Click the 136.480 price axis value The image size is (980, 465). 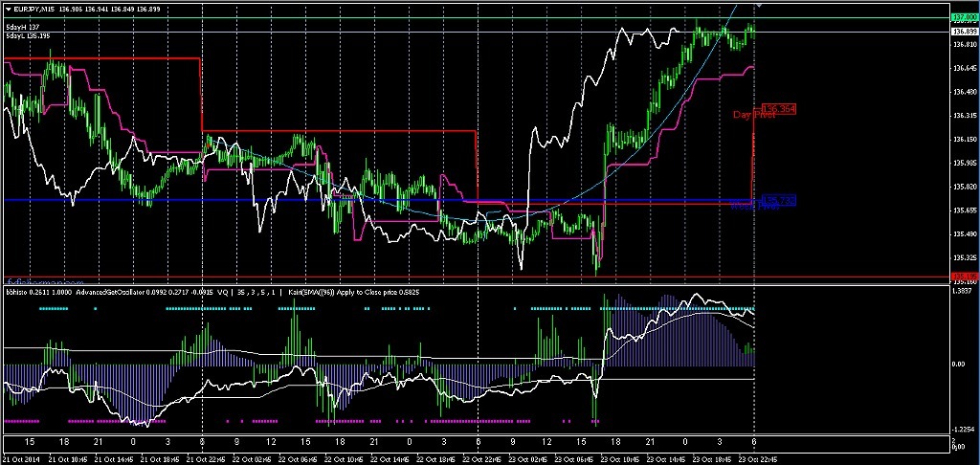pyautogui.click(x=963, y=92)
